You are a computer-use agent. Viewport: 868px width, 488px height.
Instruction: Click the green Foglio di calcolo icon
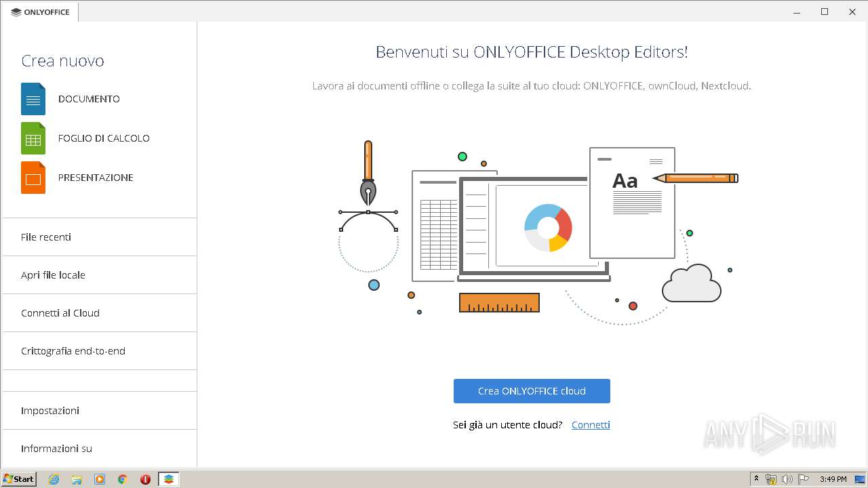point(33,138)
